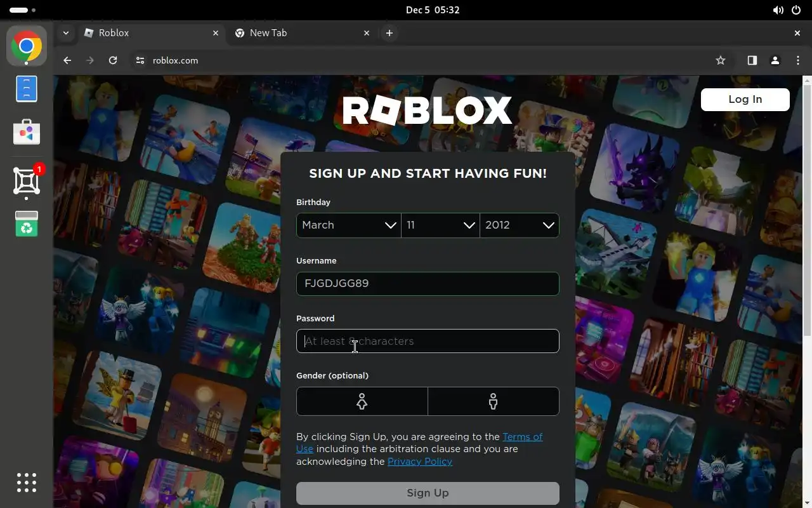812x508 pixels.
Task: Focus the Username input field
Action: pos(428,284)
